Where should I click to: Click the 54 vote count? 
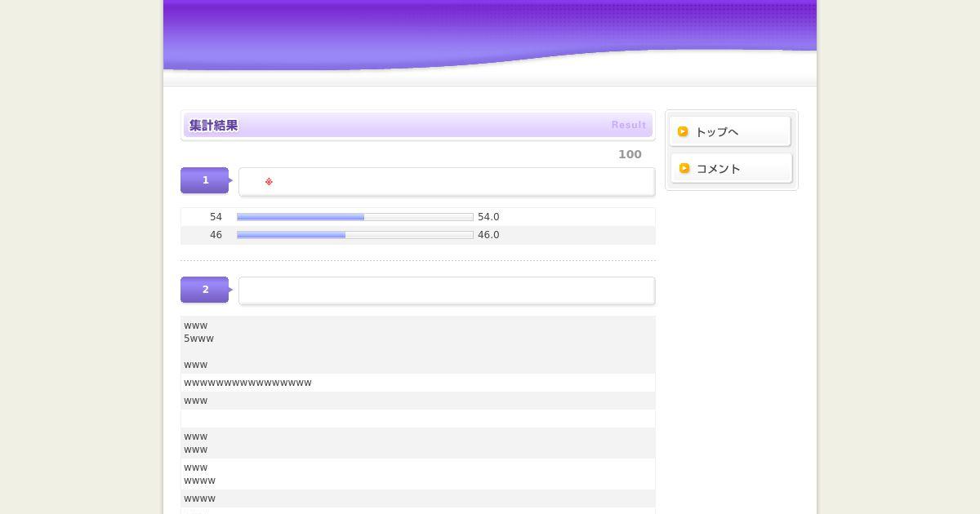coord(216,217)
